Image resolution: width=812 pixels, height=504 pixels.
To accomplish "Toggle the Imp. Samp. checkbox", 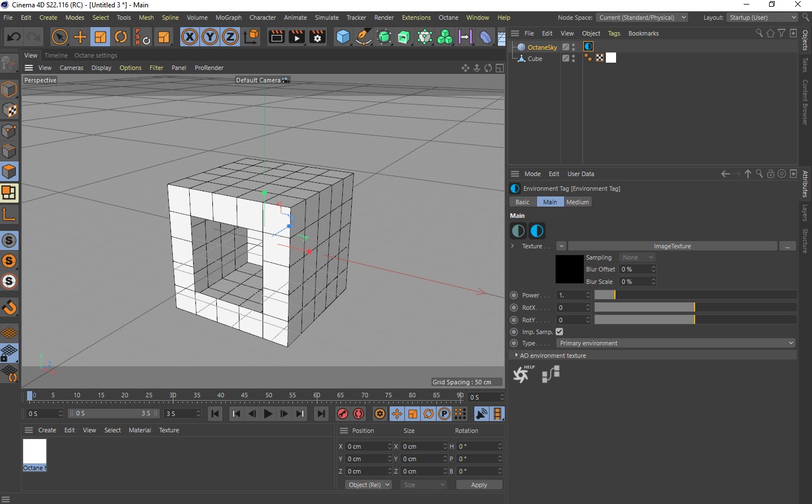I will coord(560,332).
